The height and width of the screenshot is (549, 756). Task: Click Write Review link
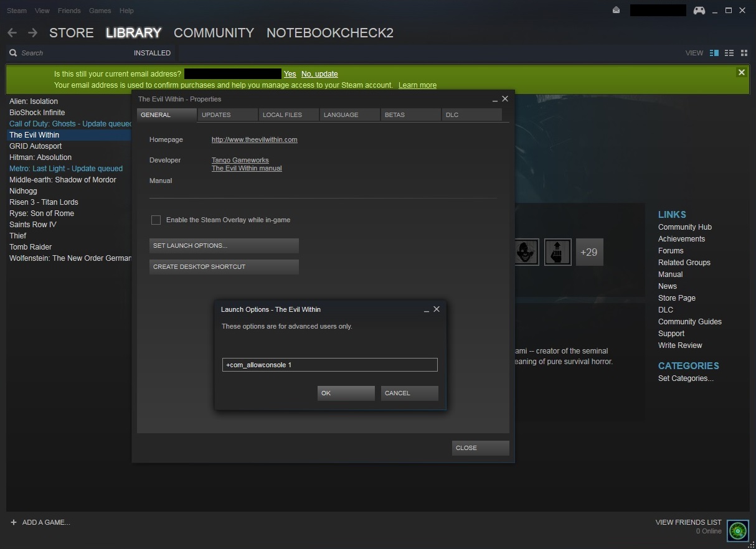tap(680, 345)
